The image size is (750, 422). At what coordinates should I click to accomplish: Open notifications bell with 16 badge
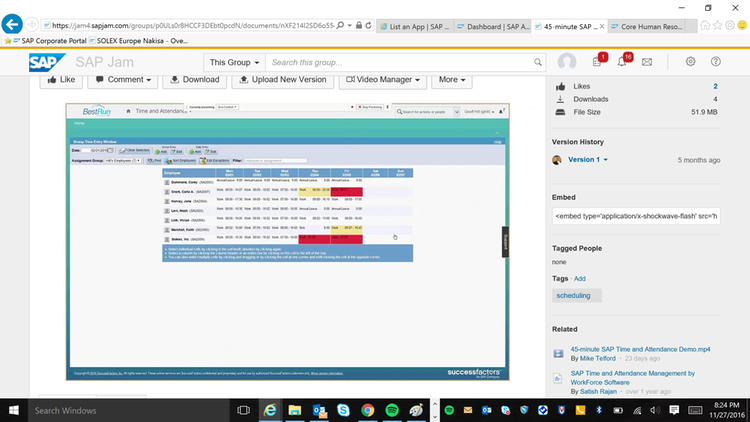[x=623, y=61]
